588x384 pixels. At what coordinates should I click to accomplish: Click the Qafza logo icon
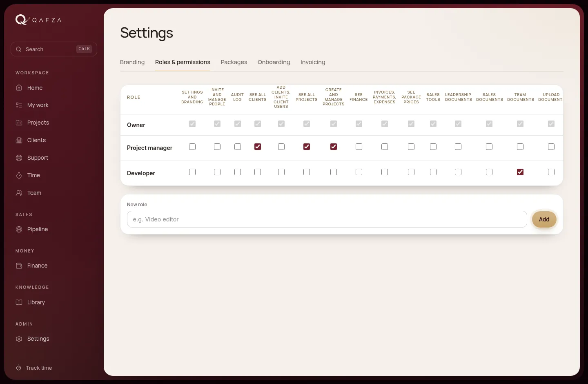click(22, 20)
